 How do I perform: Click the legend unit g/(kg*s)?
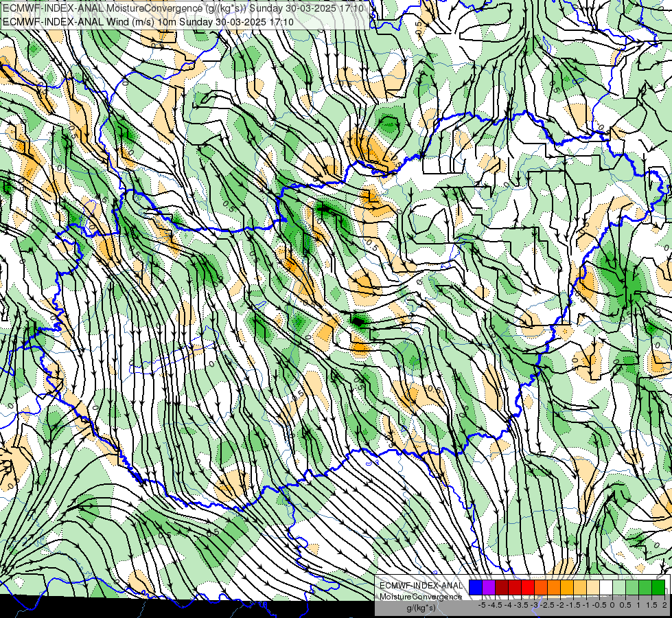pyautogui.click(x=421, y=608)
